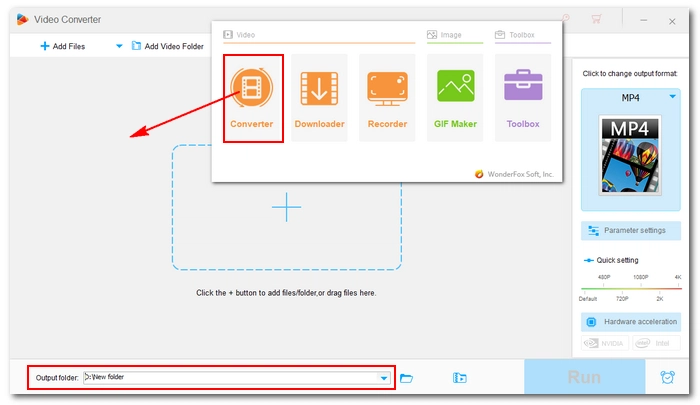Click the large plus add-files icon
The height and width of the screenshot is (405, 700).
coord(287,207)
